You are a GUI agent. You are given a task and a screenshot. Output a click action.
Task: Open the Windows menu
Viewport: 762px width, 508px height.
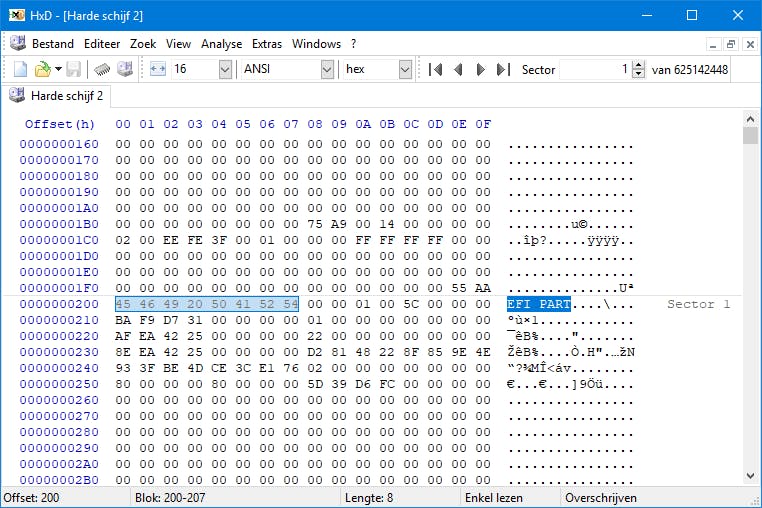tap(316, 44)
